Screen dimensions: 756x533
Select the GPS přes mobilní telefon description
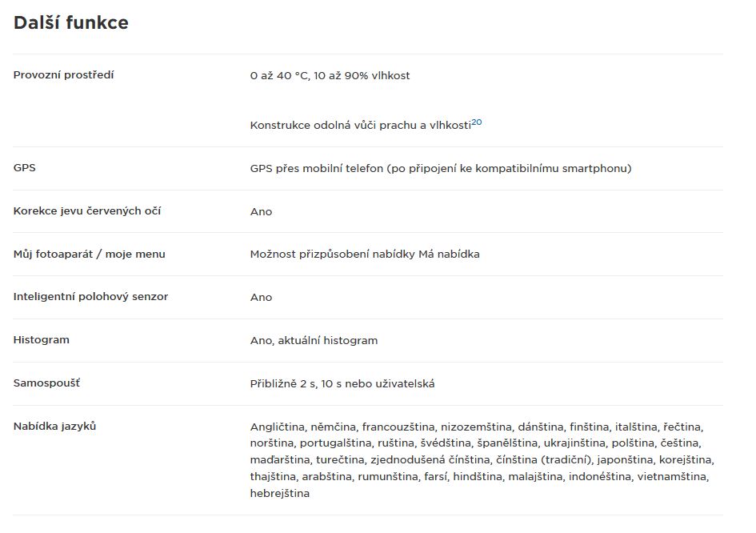(441, 168)
